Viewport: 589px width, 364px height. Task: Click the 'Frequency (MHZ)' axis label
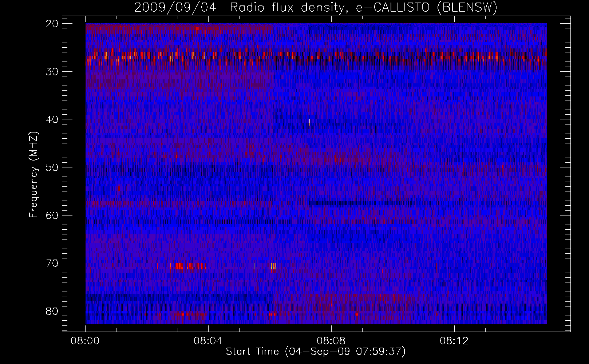tap(33, 175)
